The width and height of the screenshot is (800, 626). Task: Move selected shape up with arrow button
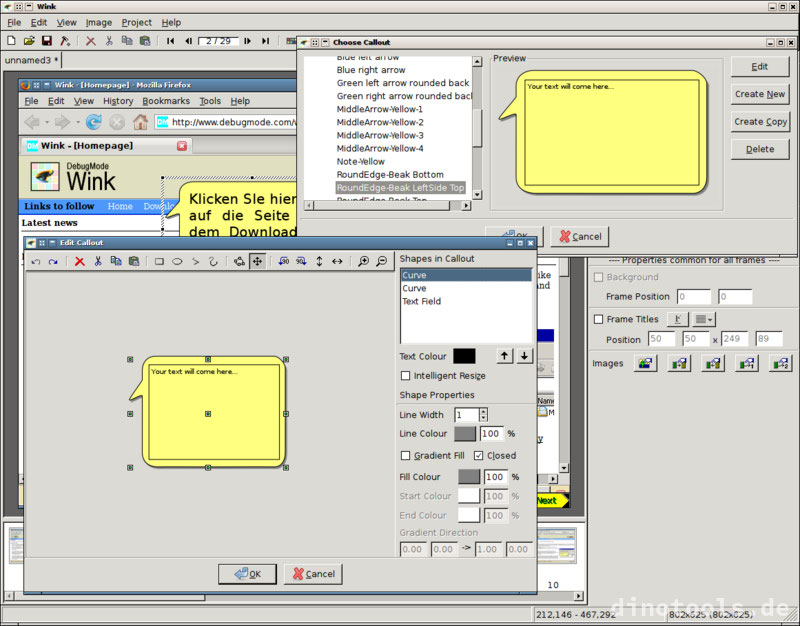click(505, 356)
